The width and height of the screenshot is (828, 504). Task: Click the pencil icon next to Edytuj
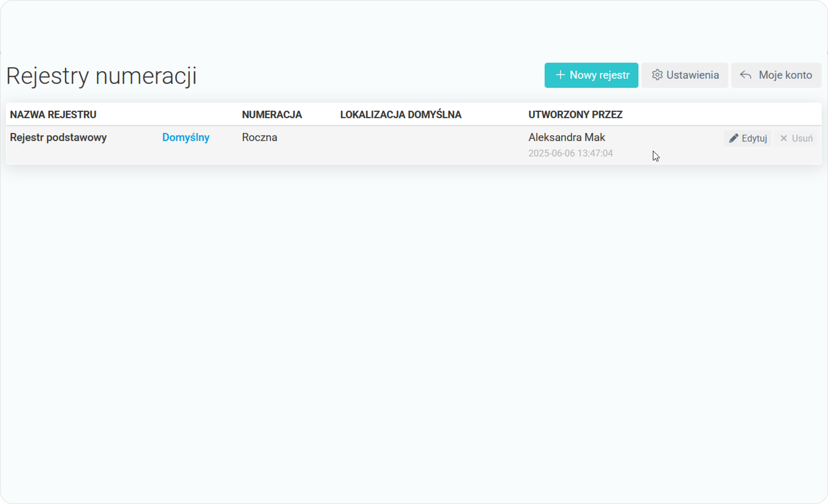click(x=733, y=138)
